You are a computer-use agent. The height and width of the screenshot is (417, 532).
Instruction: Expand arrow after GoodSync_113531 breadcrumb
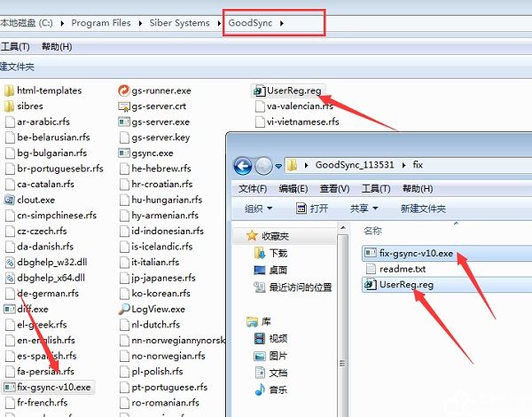coord(403,165)
